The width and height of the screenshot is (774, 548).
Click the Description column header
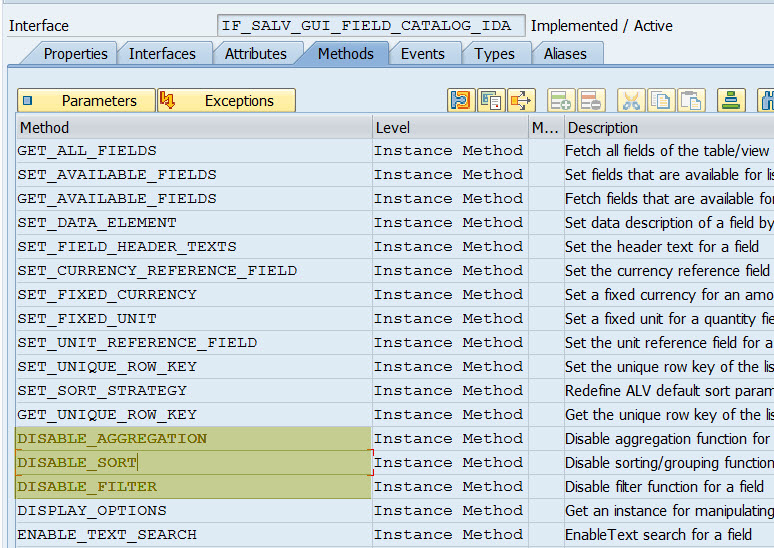click(669, 128)
